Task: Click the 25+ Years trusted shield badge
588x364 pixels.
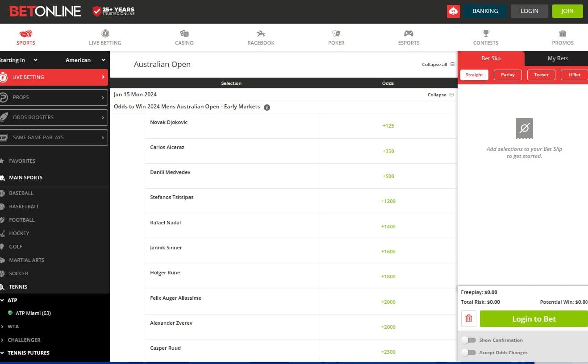Action: pos(113,11)
